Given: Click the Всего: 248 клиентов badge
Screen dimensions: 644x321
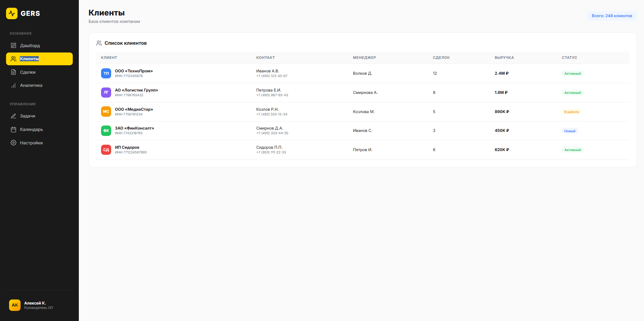Looking at the screenshot, I should coord(612,16).
